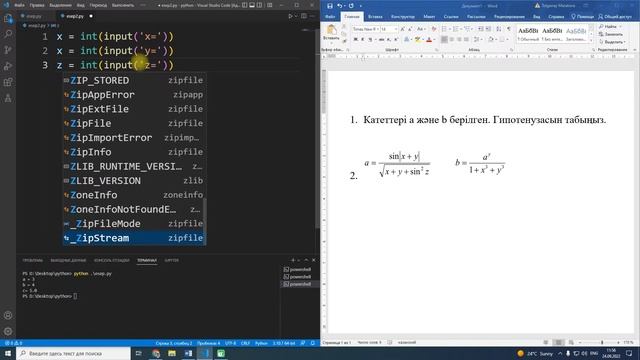Select ZoneInfo suggestion in autocomplete list
The image size is (640, 360).
coord(134,195)
